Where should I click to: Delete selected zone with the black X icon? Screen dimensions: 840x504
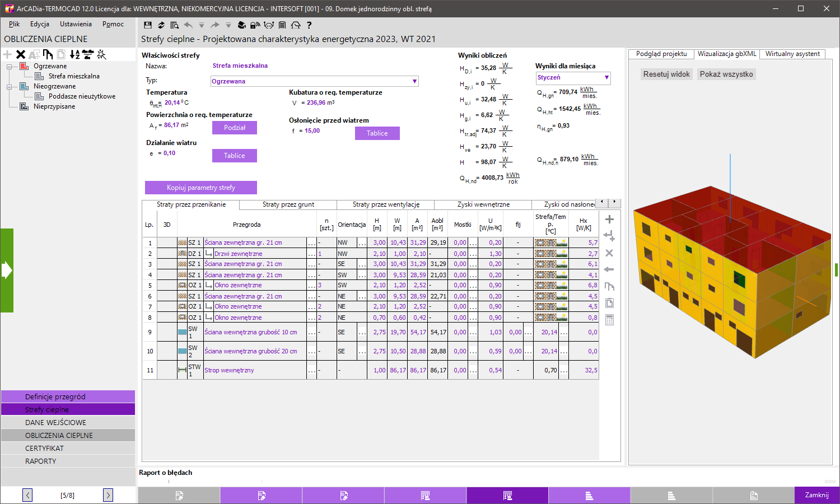click(21, 54)
